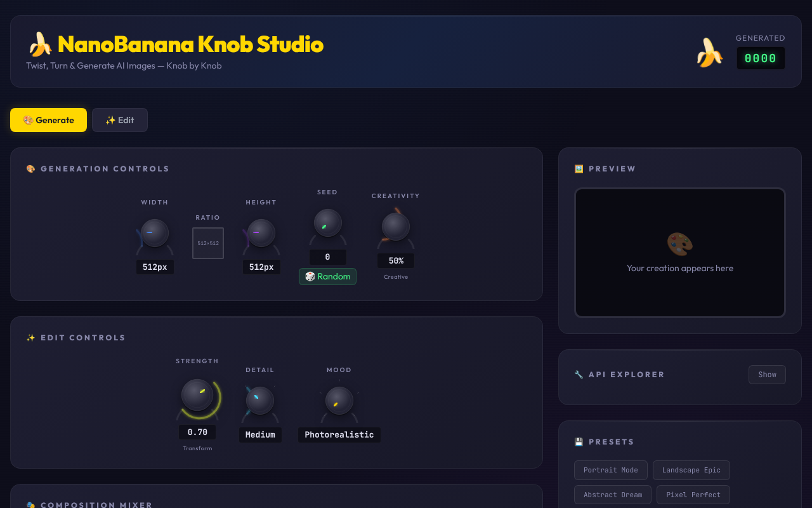812x508 pixels.
Task: Apply the Abstract Dream preset
Action: 613,495
